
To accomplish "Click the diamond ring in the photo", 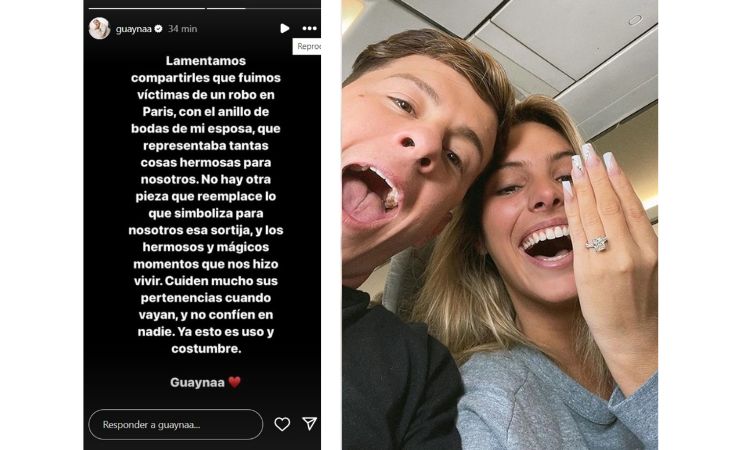I will pos(597,243).
